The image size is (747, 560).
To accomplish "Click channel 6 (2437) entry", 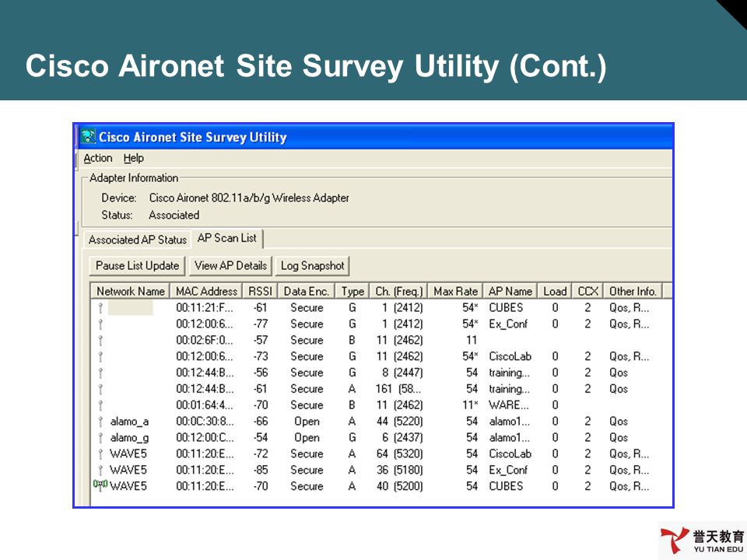I will (402, 438).
